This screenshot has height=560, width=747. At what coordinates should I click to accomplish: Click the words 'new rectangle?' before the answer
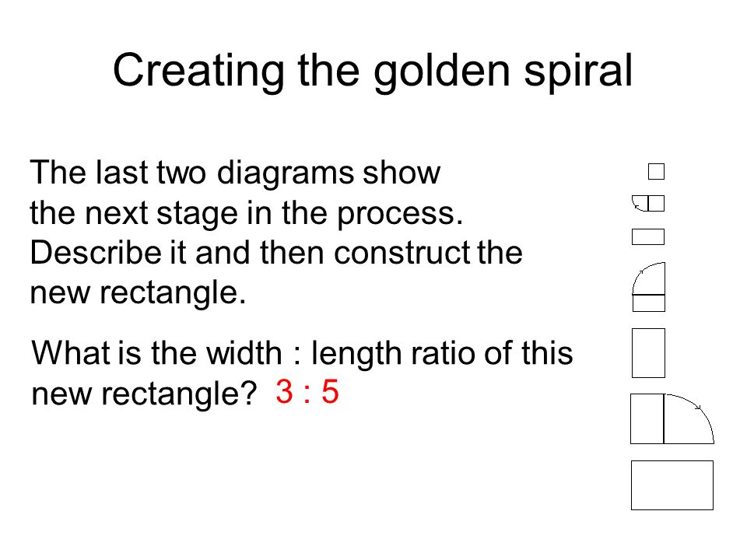click(145, 394)
